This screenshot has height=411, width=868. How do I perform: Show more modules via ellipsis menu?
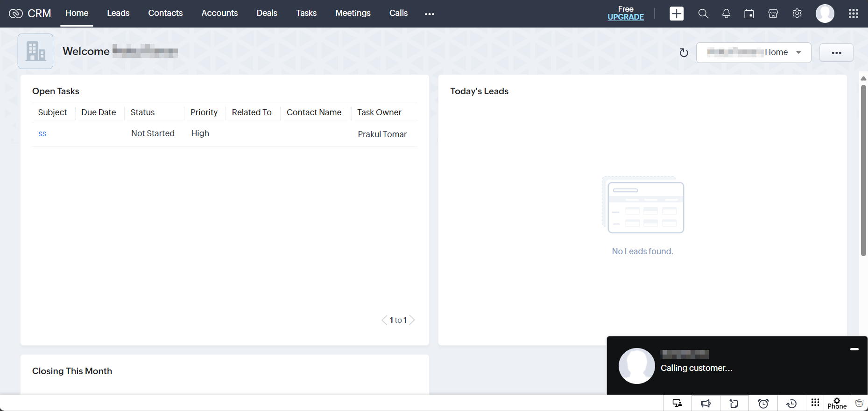(x=430, y=14)
